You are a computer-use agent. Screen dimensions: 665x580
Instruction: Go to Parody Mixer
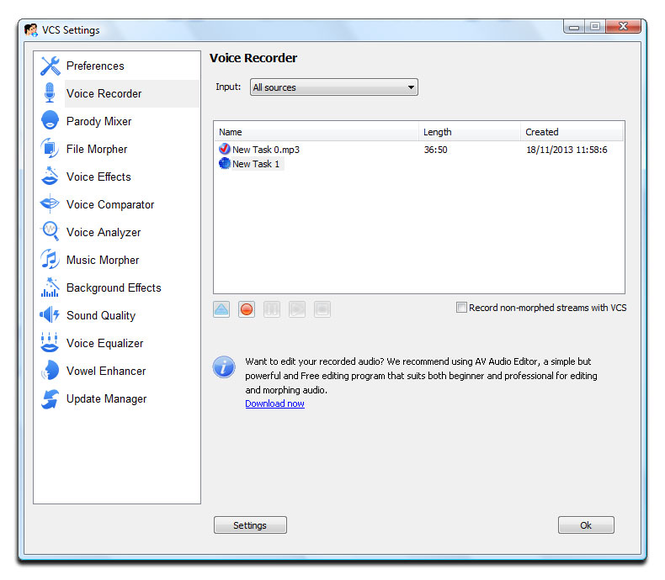click(x=99, y=121)
